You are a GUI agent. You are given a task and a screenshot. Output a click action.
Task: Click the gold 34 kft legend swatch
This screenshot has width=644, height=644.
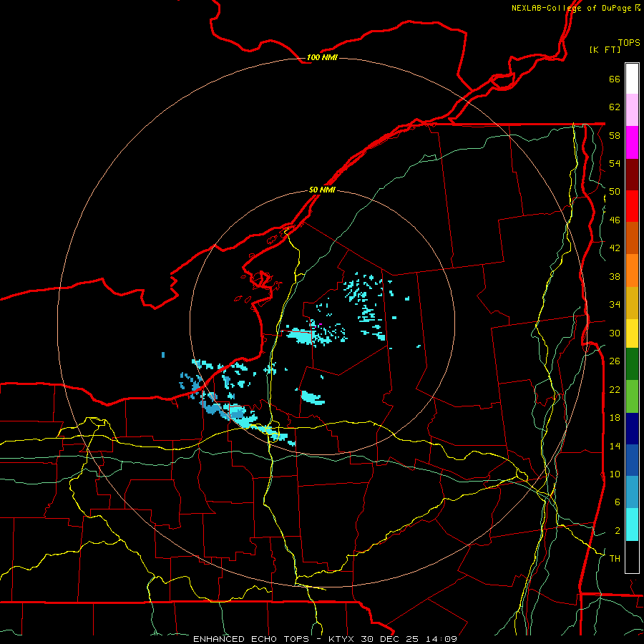click(x=632, y=303)
